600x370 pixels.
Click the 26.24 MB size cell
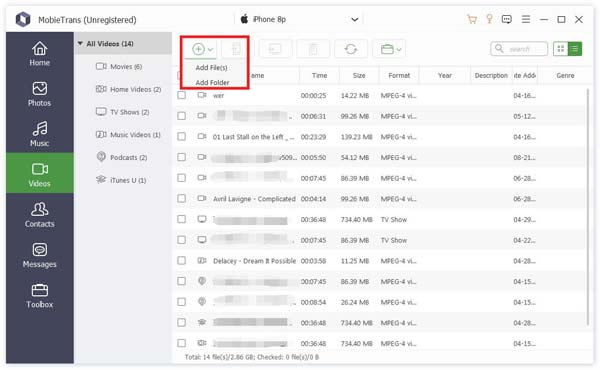point(355,302)
